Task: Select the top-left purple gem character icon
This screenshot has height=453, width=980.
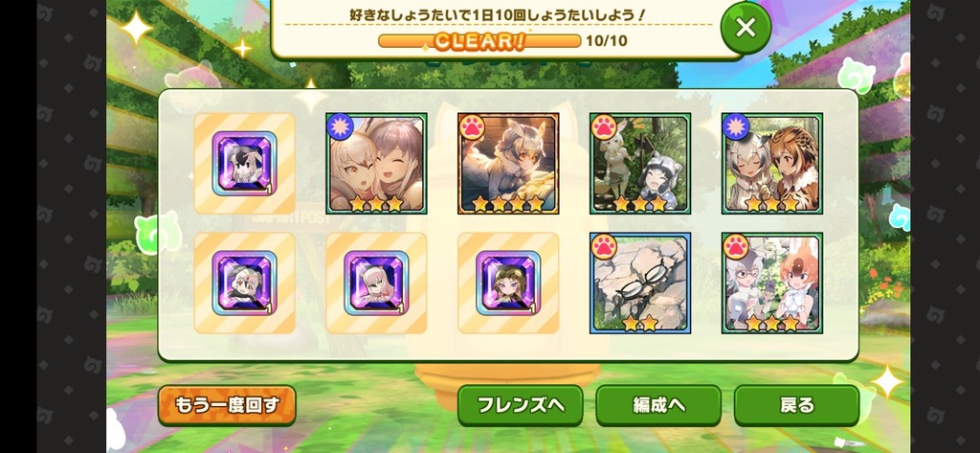Action: coord(244,164)
